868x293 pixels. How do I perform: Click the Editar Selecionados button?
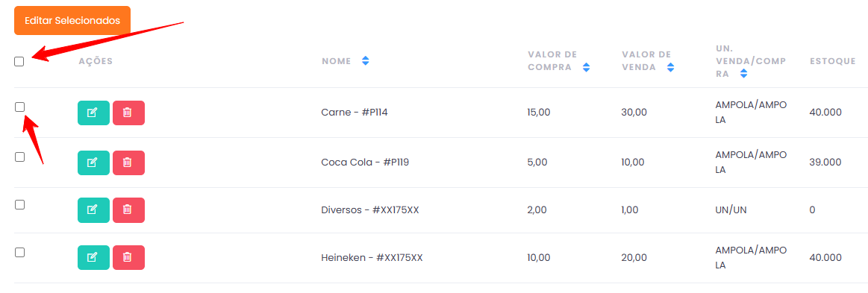72,20
